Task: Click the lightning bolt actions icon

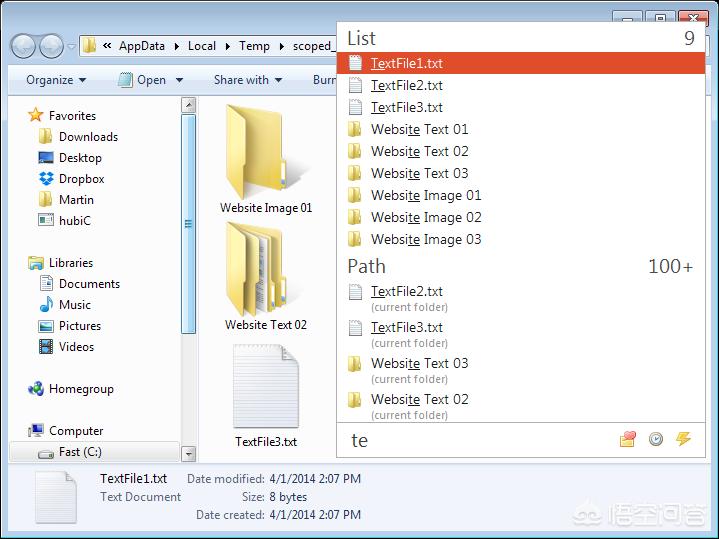Action: 683,439
